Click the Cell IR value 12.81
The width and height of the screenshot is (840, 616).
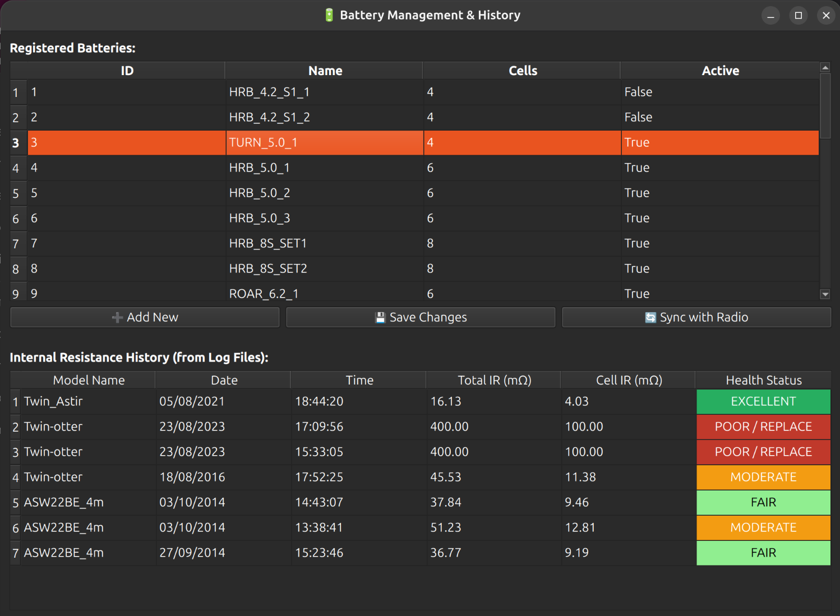(x=629, y=527)
